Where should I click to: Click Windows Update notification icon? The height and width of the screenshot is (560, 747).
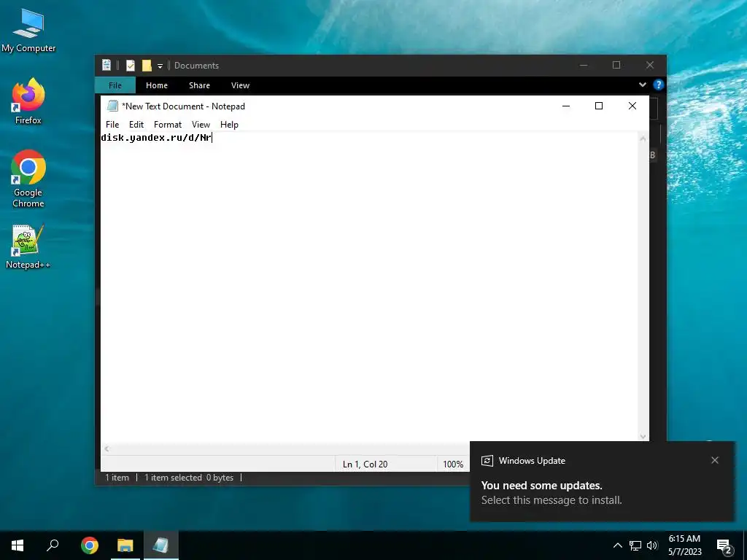point(487,461)
